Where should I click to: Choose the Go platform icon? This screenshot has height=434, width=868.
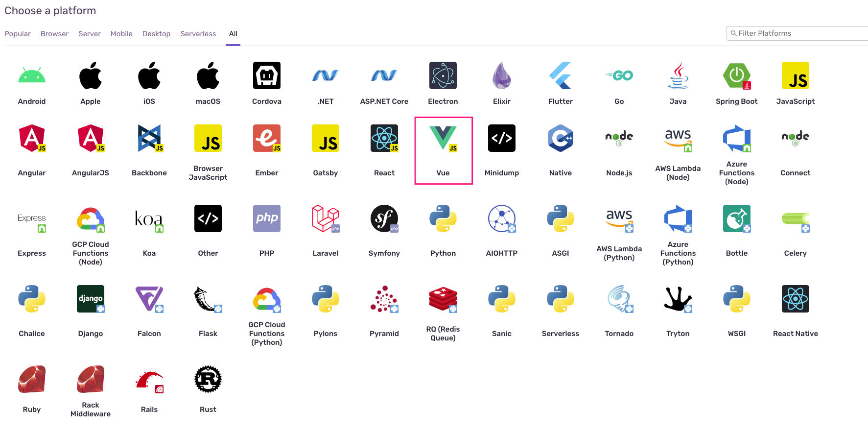pos(619,75)
